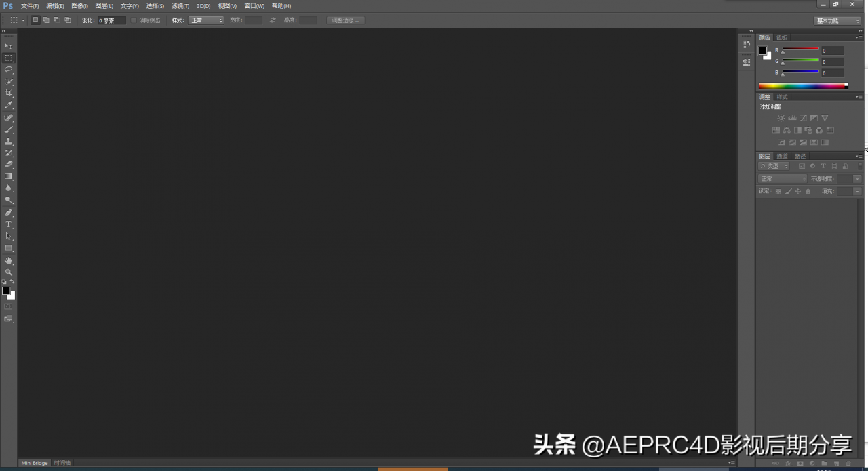Open the collapsed 3D panel icon
The width and height of the screenshot is (868, 471).
coord(746,62)
